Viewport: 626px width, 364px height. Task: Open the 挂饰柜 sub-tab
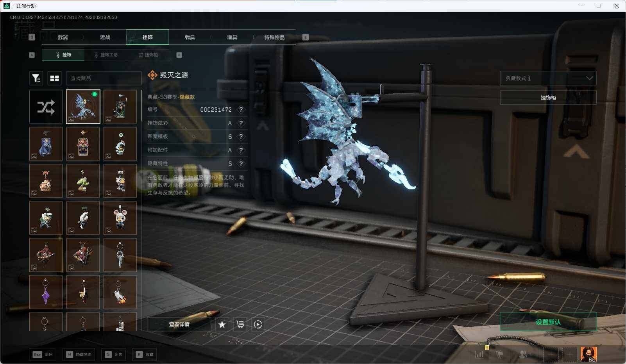click(x=148, y=55)
